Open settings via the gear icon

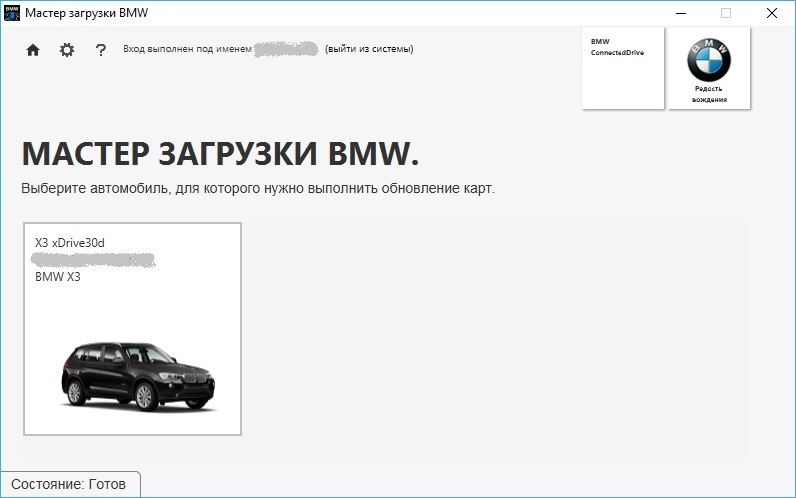point(67,50)
